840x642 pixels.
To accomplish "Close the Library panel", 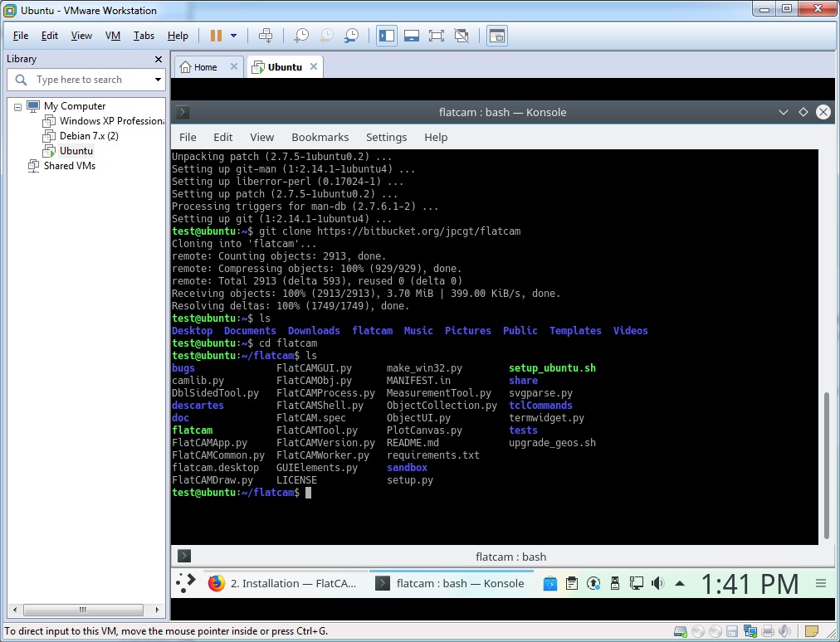I will [x=158, y=59].
